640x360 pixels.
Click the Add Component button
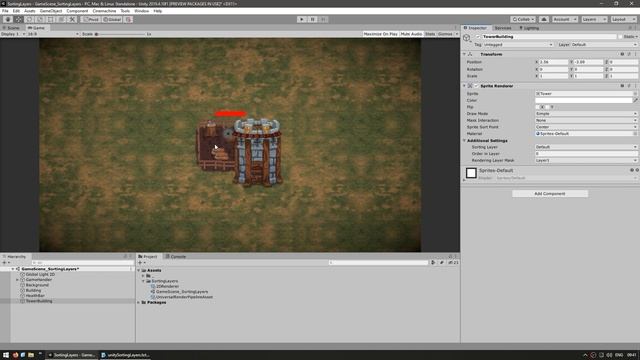(550, 193)
